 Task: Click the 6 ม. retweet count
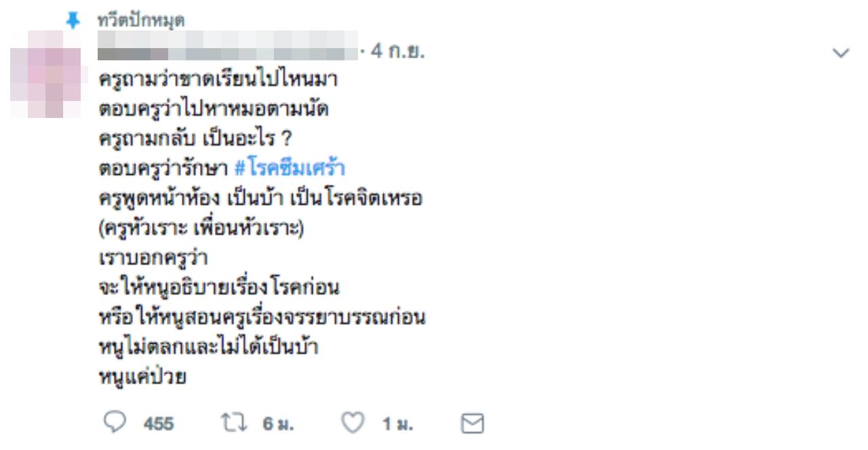tap(278, 424)
